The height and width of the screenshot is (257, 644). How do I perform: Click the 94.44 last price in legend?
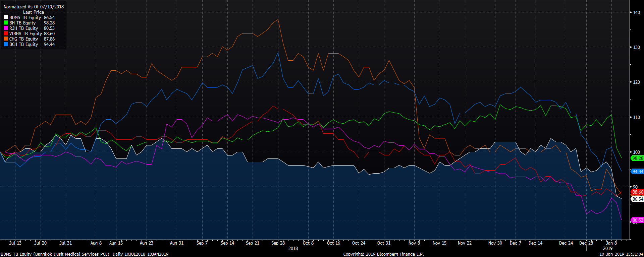tap(49, 44)
